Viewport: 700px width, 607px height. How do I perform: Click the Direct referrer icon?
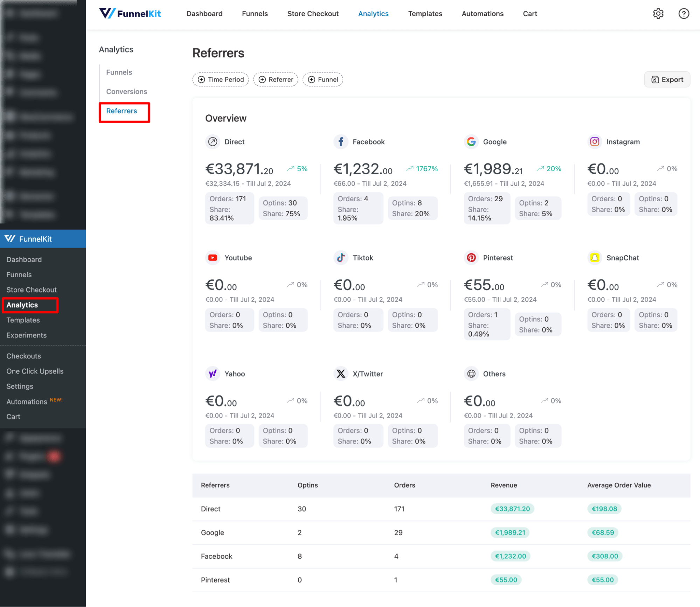pyautogui.click(x=213, y=142)
